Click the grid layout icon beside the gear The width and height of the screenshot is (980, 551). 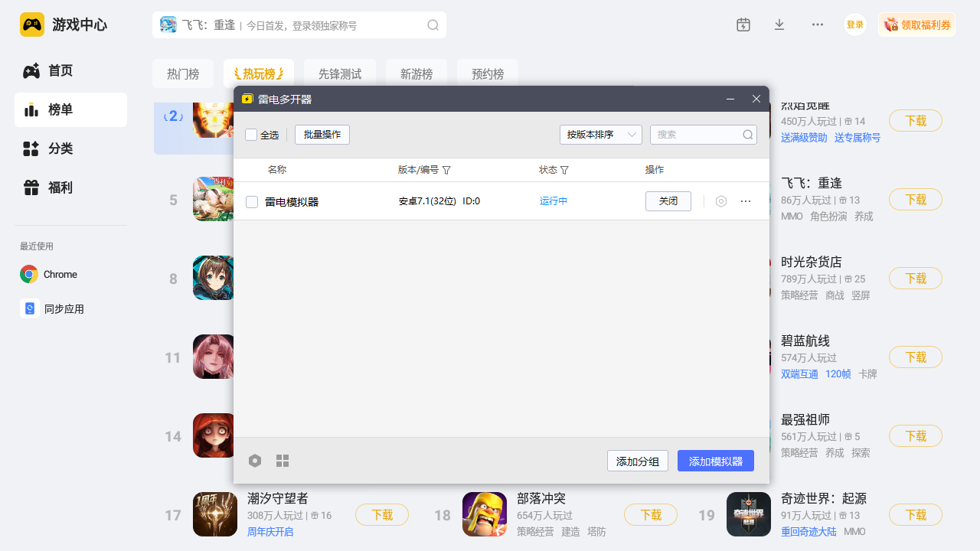pyautogui.click(x=283, y=461)
